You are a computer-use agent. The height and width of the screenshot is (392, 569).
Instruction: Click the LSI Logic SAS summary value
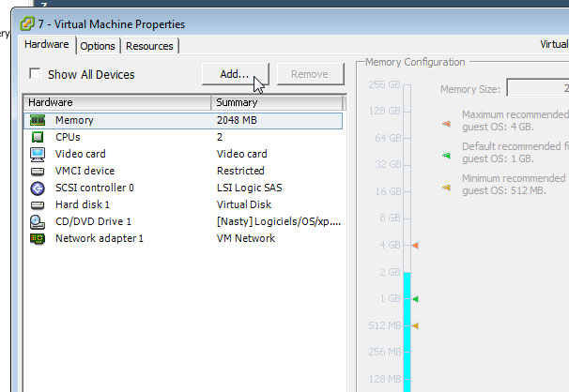[250, 188]
